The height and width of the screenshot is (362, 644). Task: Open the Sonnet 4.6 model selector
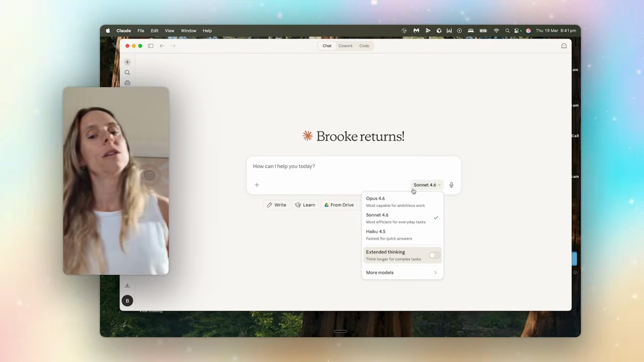click(x=427, y=185)
